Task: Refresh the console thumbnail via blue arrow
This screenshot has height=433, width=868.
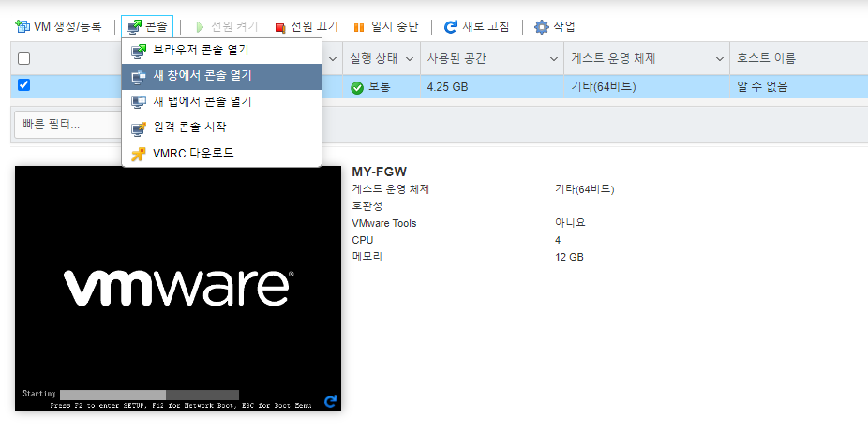Action: pos(331,401)
